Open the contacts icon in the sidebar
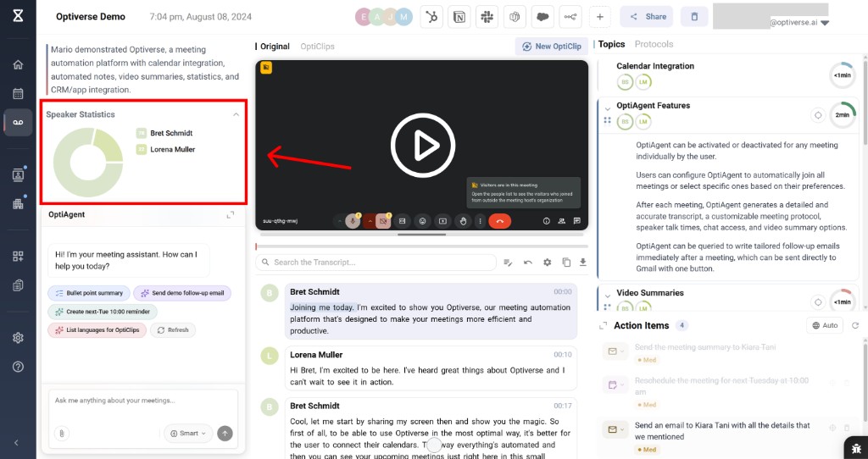Viewport: 868px width, 459px height. click(18, 174)
